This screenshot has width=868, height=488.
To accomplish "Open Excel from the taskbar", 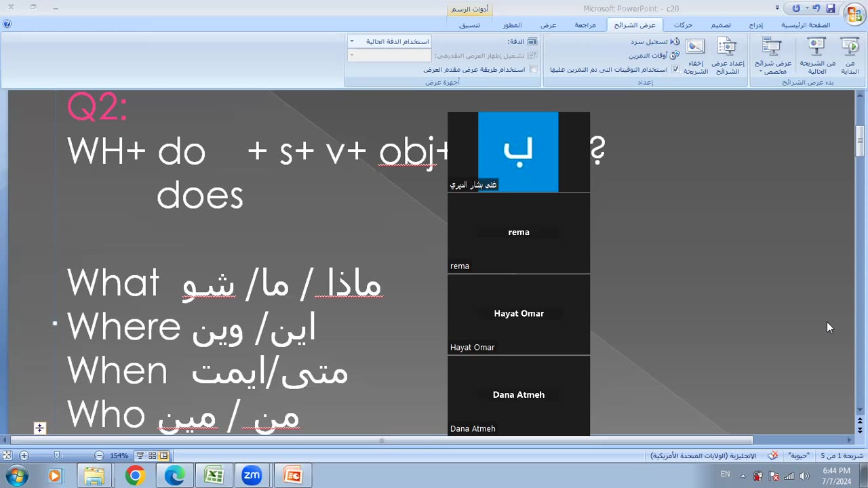I will click(x=214, y=476).
